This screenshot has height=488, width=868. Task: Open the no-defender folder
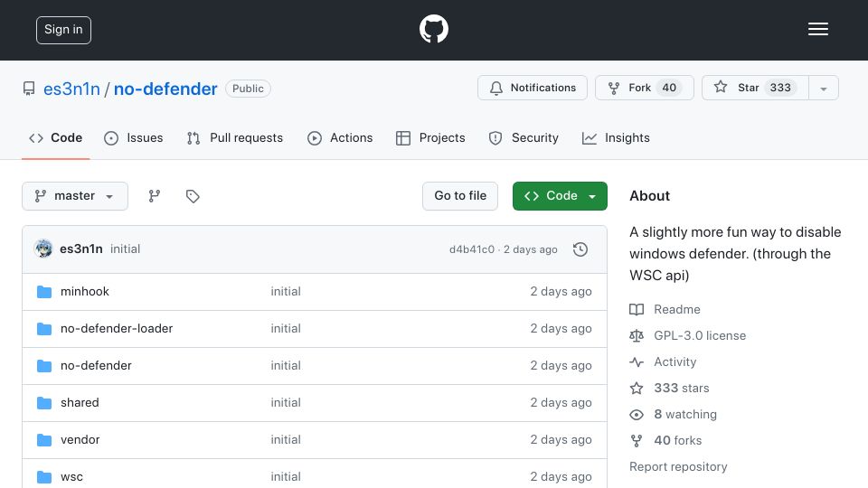pos(96,366)
